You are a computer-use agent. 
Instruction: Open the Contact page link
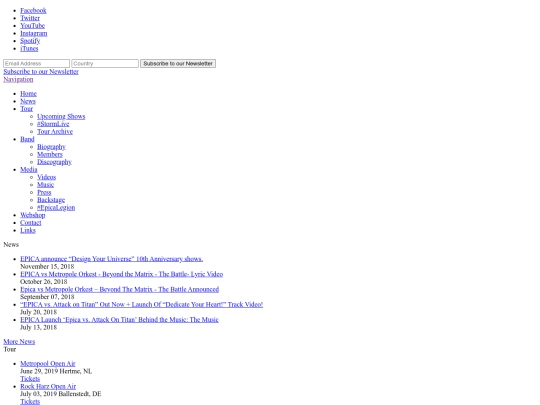tap(31, 222)
